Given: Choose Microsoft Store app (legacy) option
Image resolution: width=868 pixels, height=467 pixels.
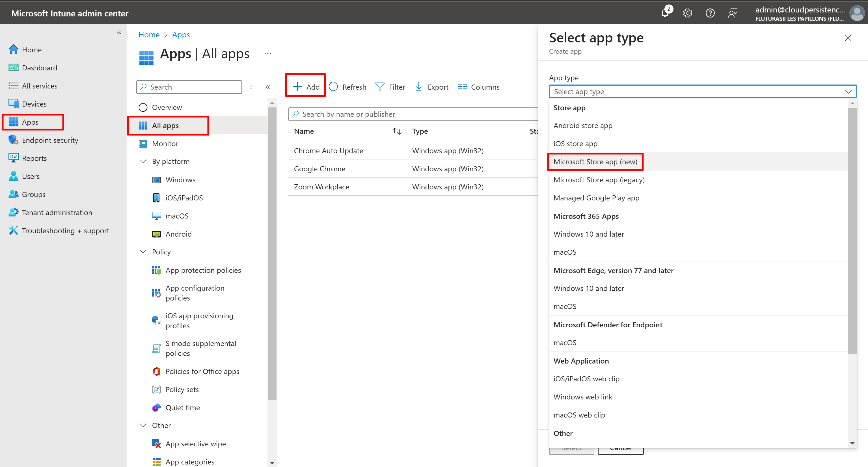Looking at the screenshot, I should [x=699, y=180].
